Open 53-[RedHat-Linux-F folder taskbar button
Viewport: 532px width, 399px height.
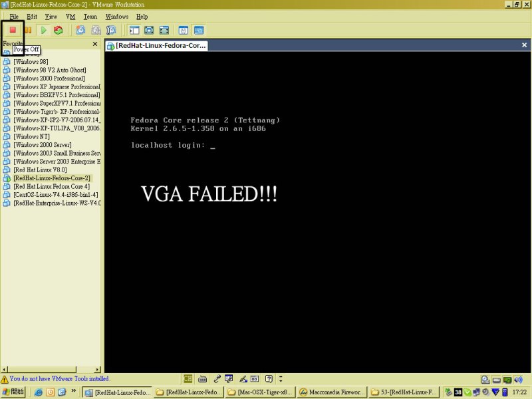[404, 392]
